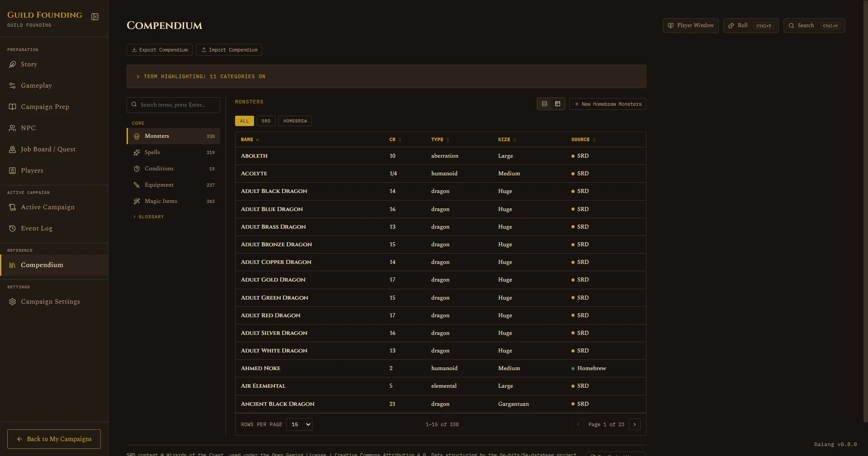Sort table by CR column
The height and width of the screenshot is (456, 868).
[x=395, y=140]
